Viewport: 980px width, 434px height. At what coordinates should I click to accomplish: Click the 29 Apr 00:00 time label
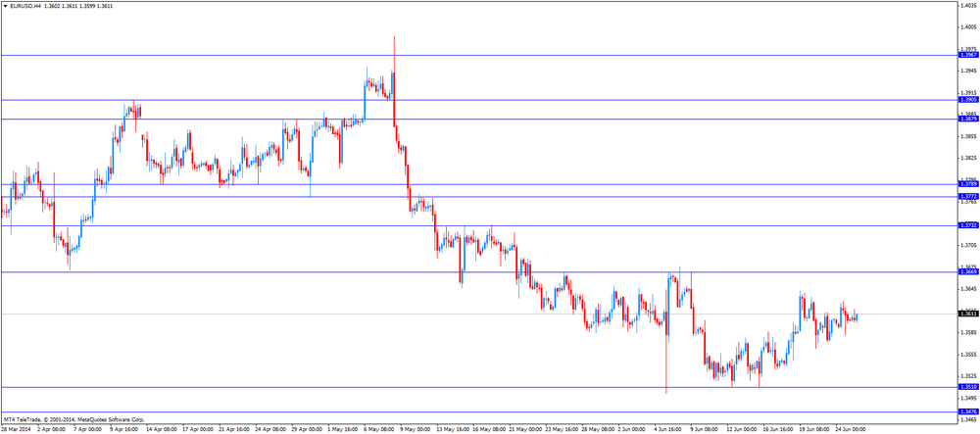tap(306, 430)
